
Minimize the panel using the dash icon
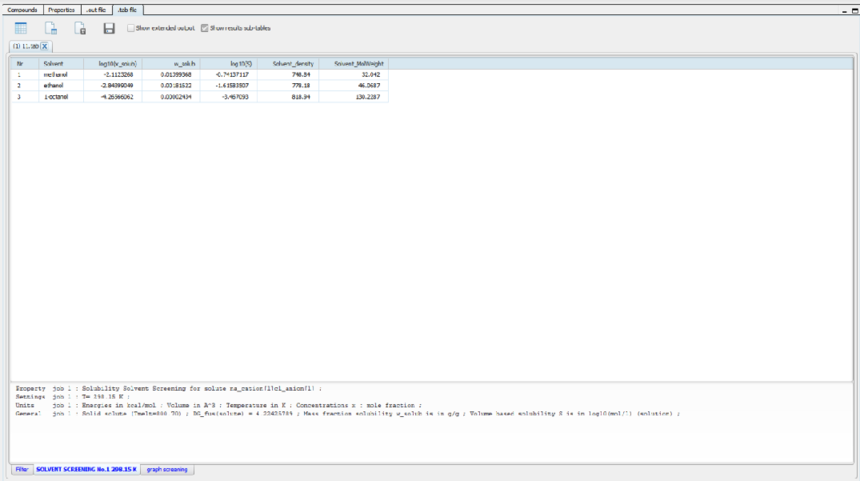(843, 9)
